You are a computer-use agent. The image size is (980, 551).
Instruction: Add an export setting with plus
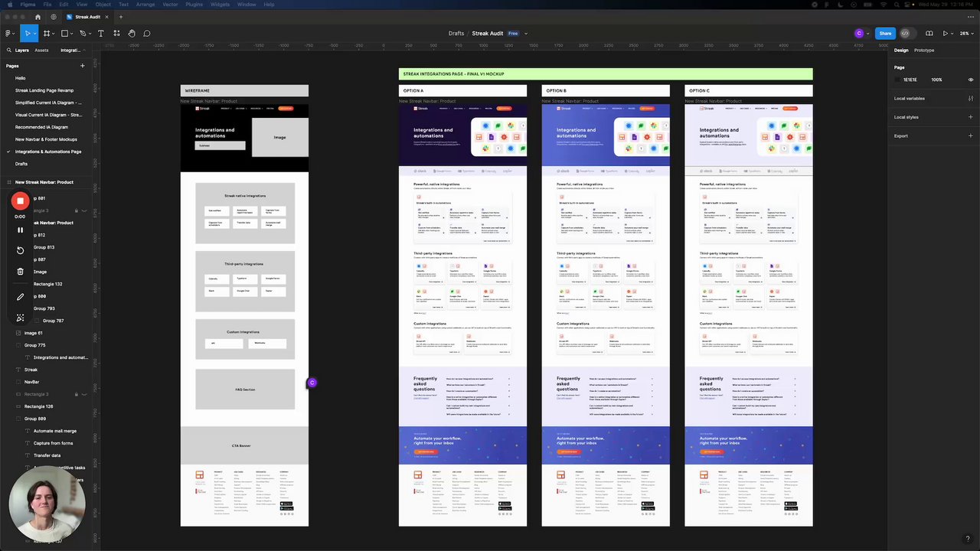(970, 136)
